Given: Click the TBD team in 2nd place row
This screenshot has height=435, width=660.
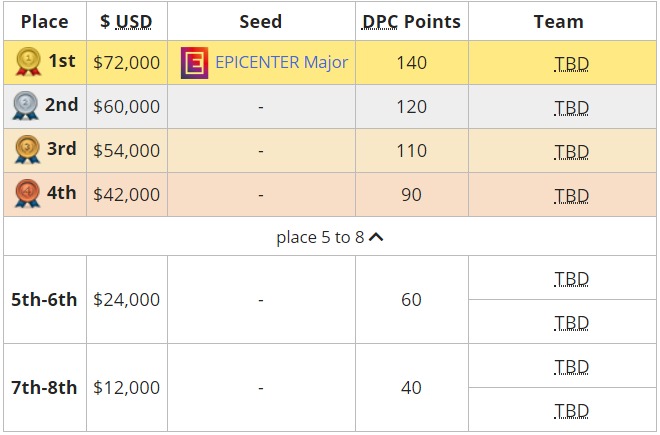Looking at the screenshot, I should (571, 108).
